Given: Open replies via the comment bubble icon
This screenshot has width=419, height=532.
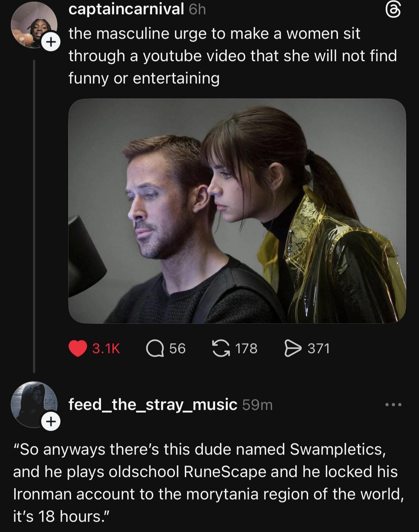Looking at the screenshot, I should click(155, 348).
